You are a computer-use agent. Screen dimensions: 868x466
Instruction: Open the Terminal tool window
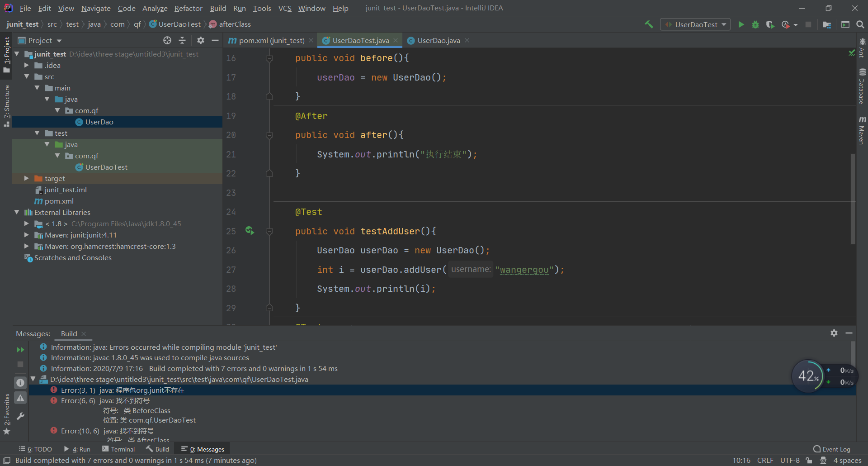(118, 449)
